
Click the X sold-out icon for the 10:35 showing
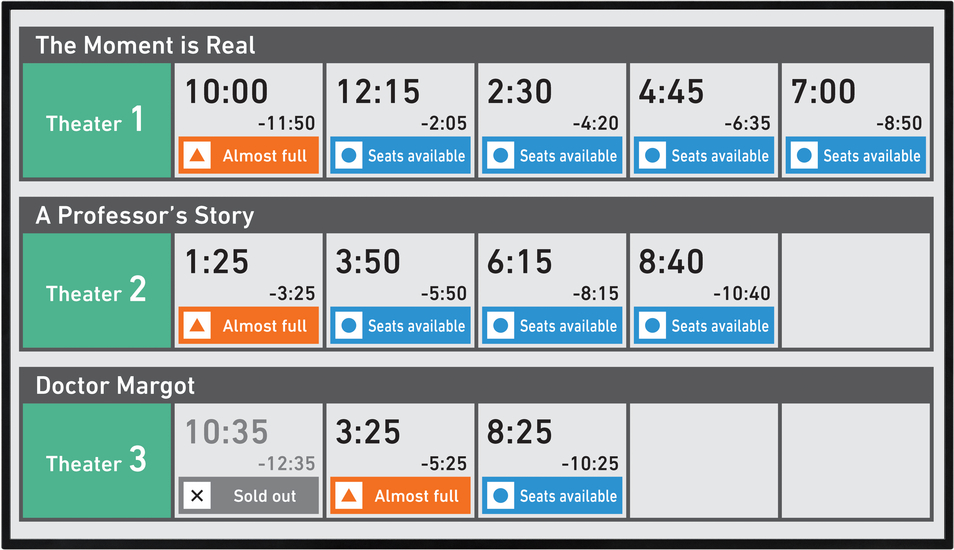point(197,496)
